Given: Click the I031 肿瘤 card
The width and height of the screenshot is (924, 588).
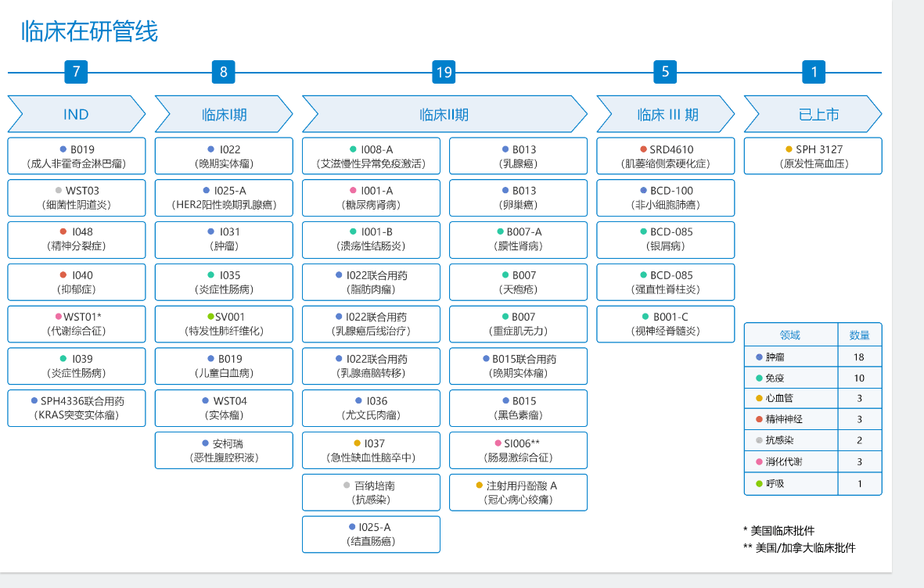Looking at the screenshot, I should pyautogui.click(x=224, y=240).
